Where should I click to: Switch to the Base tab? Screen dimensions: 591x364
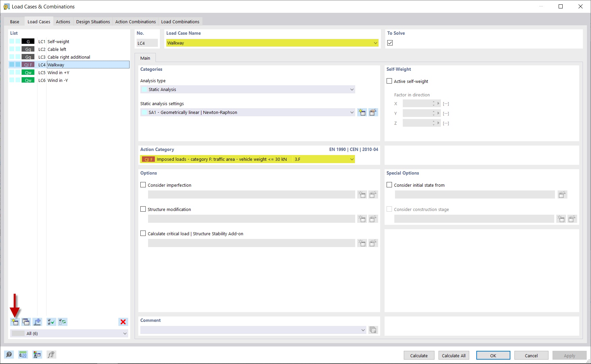pos(15,22)
